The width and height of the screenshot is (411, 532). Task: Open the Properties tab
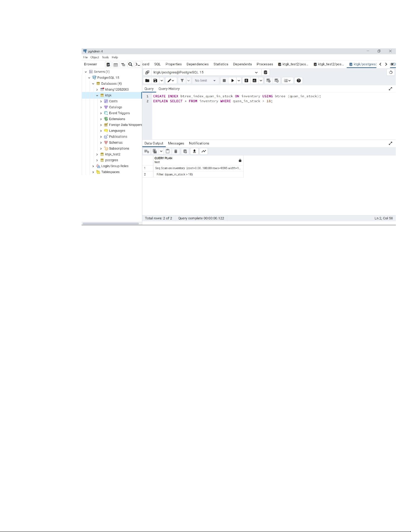point(173,64)
